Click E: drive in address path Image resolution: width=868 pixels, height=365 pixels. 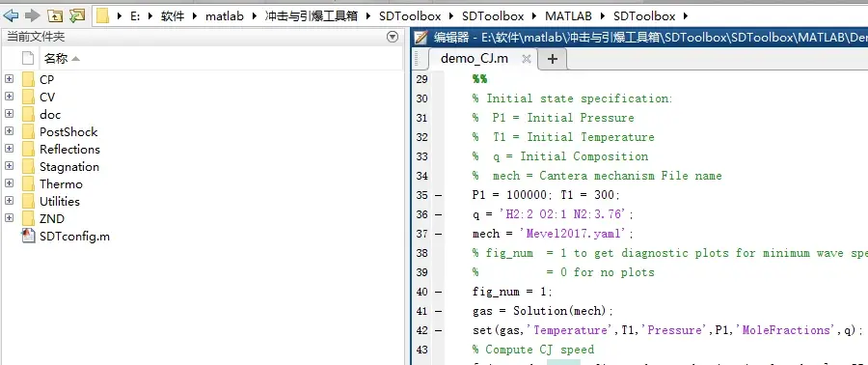pos(135,16)
